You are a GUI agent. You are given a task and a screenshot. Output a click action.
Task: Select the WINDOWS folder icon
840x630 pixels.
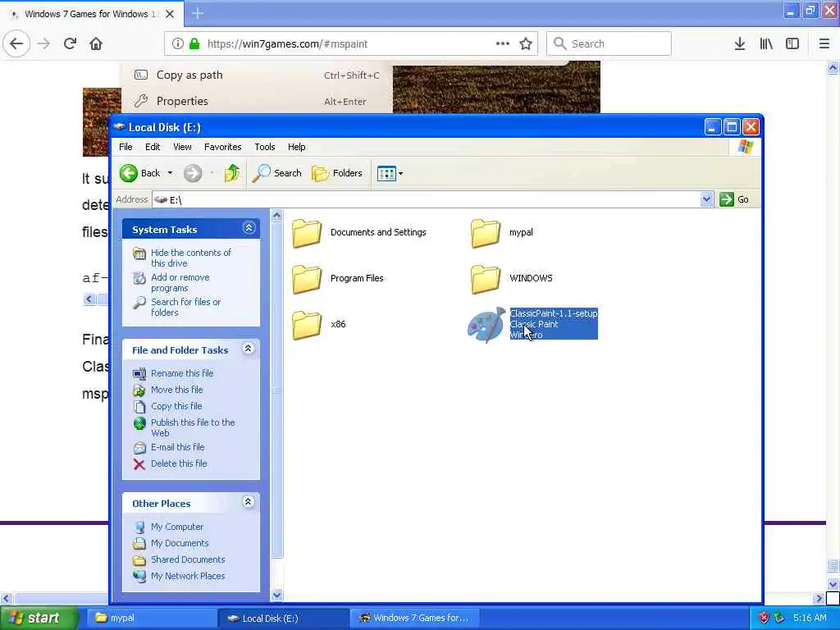[x=486, y=279]
